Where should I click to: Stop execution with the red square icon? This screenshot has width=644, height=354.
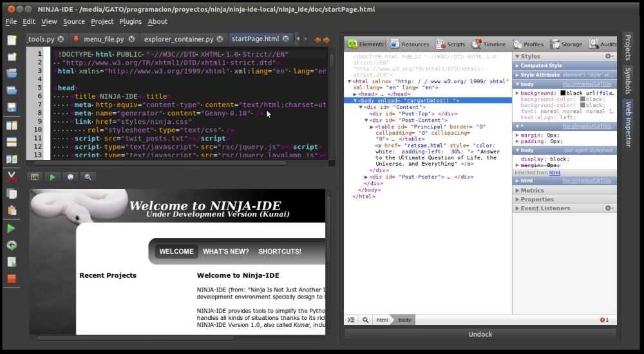[12, 279]
